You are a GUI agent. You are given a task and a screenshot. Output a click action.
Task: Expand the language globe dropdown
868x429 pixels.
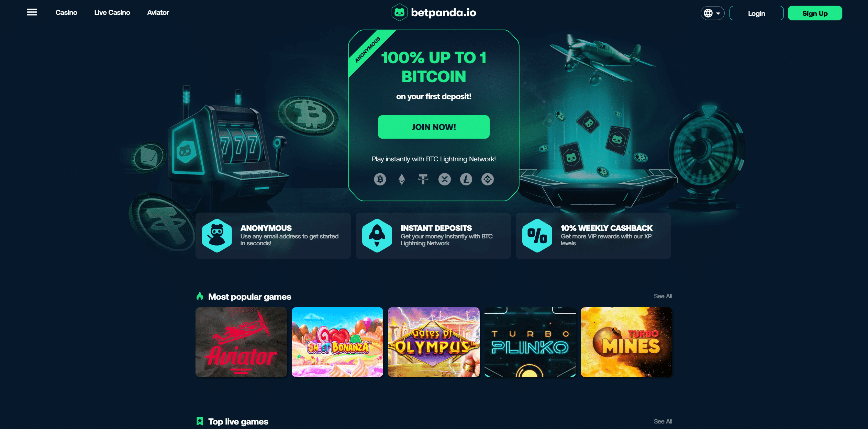[x=712, y=13]
